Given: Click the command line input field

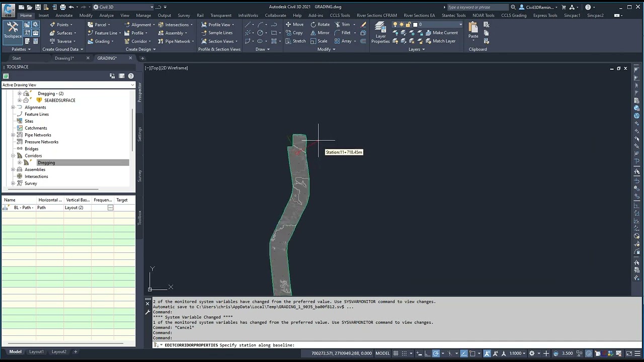Looking at the screenshot, I should coord(397,345).
